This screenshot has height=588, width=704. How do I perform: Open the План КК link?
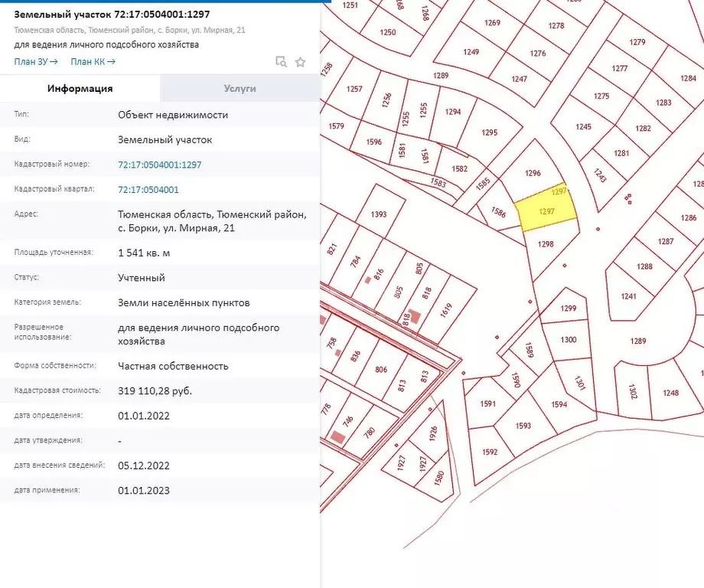[x=93, y=61]
